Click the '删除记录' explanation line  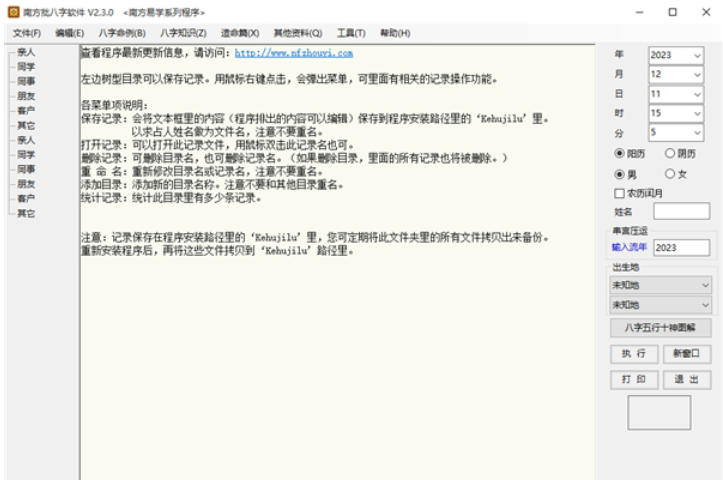(294, 158)
